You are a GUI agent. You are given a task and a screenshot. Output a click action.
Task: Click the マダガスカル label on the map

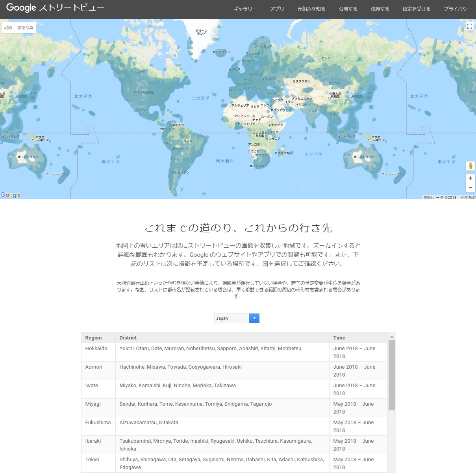pos(283,153)
